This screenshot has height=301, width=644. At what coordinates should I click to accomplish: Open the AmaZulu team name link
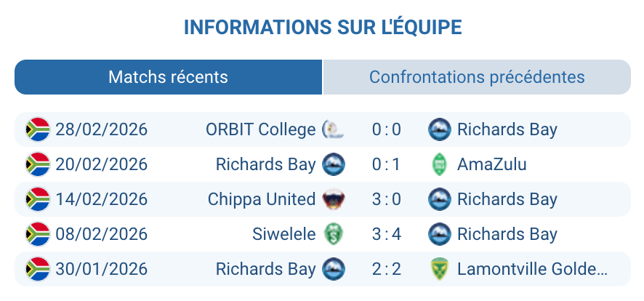491,164
